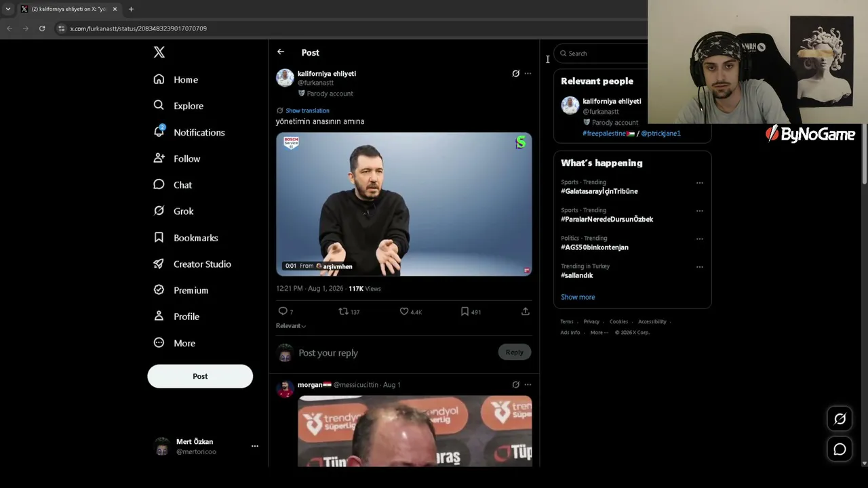Open Grok actions on the kaliforniya ehliyeti post
The image size is (868, 488).
(515, 73)
